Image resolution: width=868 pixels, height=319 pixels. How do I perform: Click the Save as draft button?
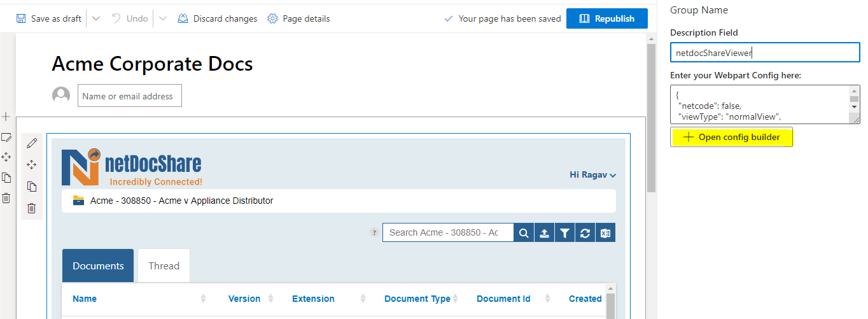click(48, 18)
